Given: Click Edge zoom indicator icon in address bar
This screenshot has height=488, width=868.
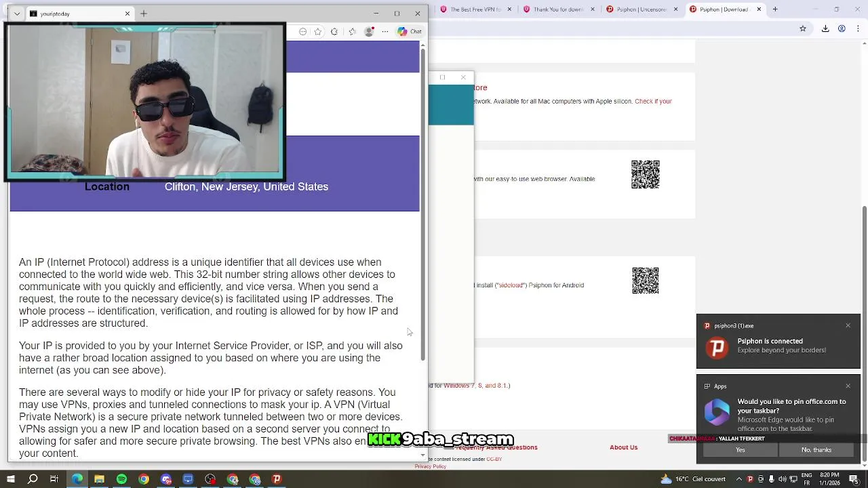Looking at the screenshot, I should pyautogui.click(x=303, y=31).
